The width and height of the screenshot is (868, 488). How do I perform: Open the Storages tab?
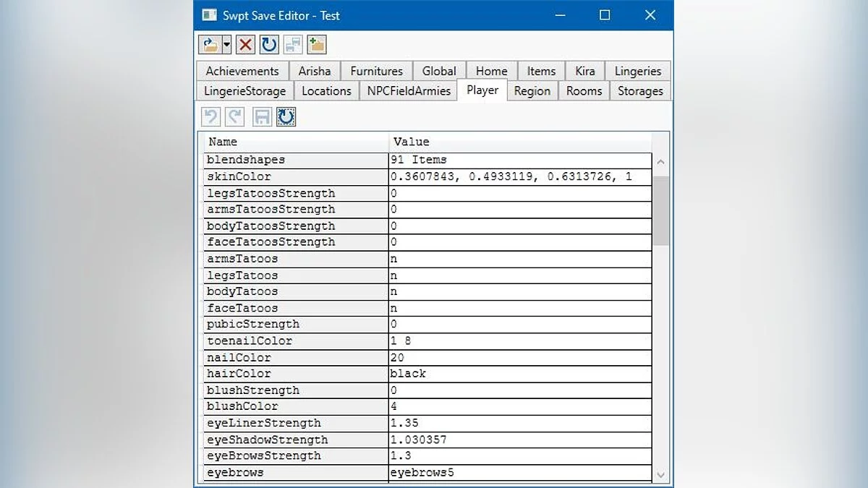click(640, 91)
